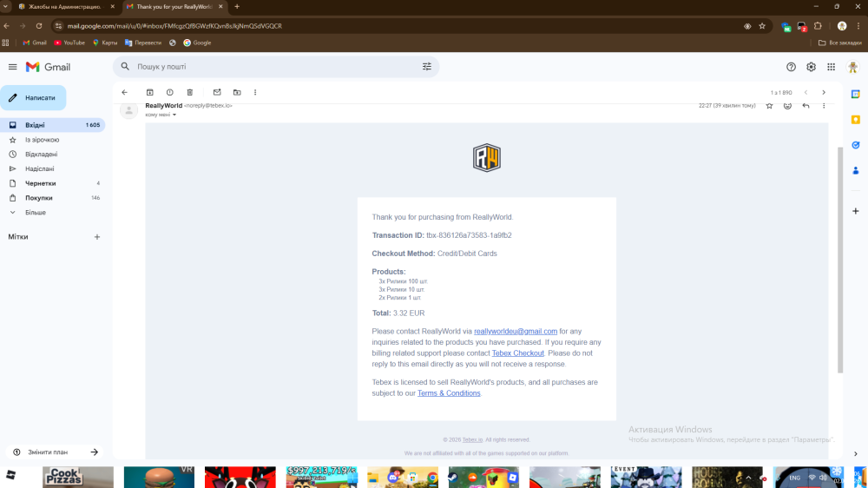Open a new browser tab
Viewport: 868px width, 488px height.
(x=237, y=7)
